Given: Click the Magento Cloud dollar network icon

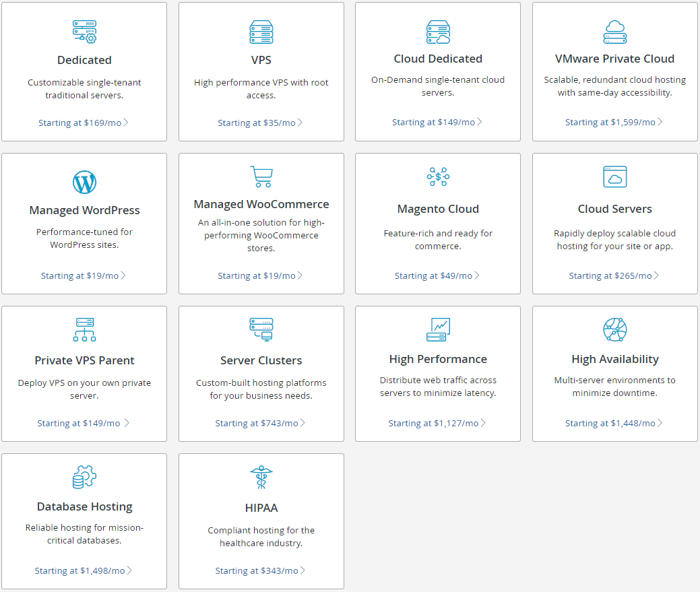Looking at the screenshot, I should point(438,176).
